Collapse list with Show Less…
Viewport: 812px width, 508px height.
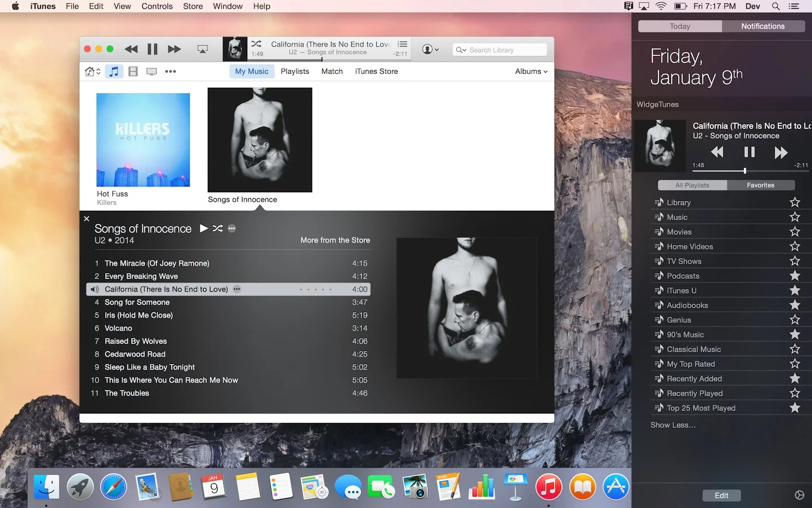click(x=673, y=424)
